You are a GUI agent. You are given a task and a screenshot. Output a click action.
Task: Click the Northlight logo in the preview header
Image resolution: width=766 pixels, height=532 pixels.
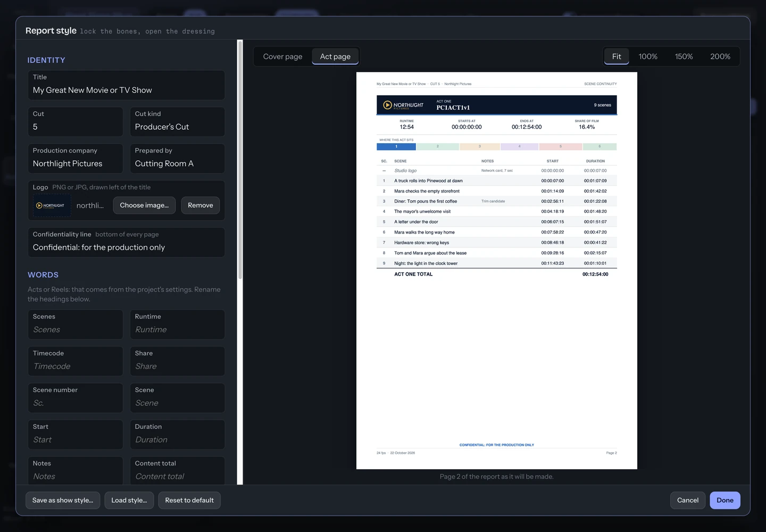click(403, 105)
